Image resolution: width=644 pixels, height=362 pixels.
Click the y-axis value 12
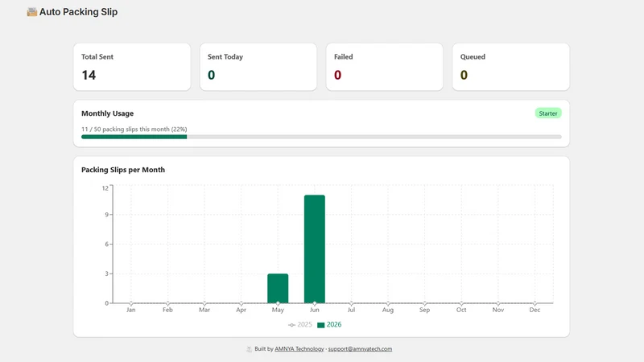105,188
